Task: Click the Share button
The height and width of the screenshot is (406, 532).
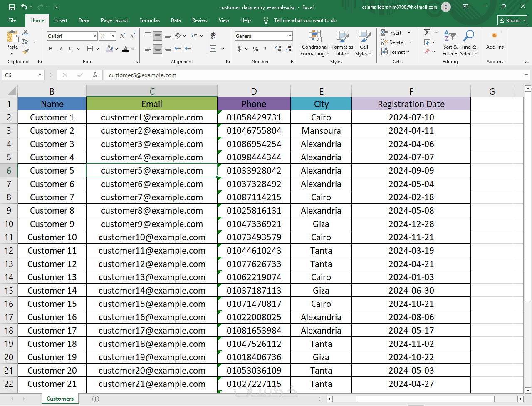Action: pos(512,20)
